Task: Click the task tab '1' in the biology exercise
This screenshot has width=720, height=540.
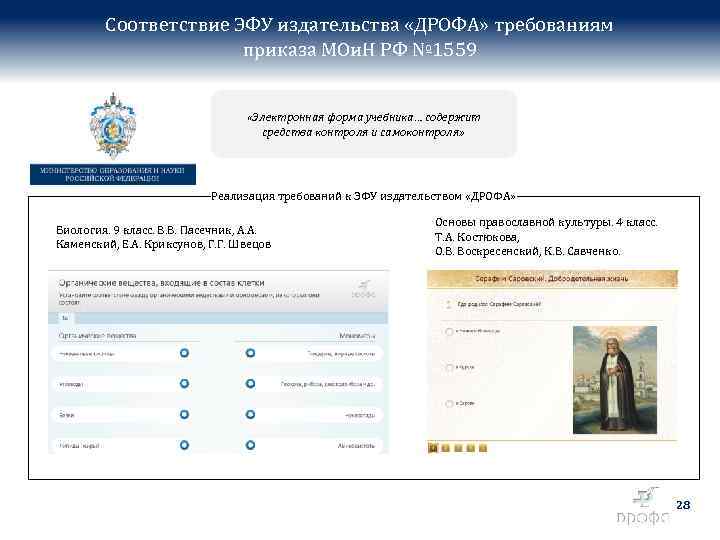Action: [x=65, y=318]
